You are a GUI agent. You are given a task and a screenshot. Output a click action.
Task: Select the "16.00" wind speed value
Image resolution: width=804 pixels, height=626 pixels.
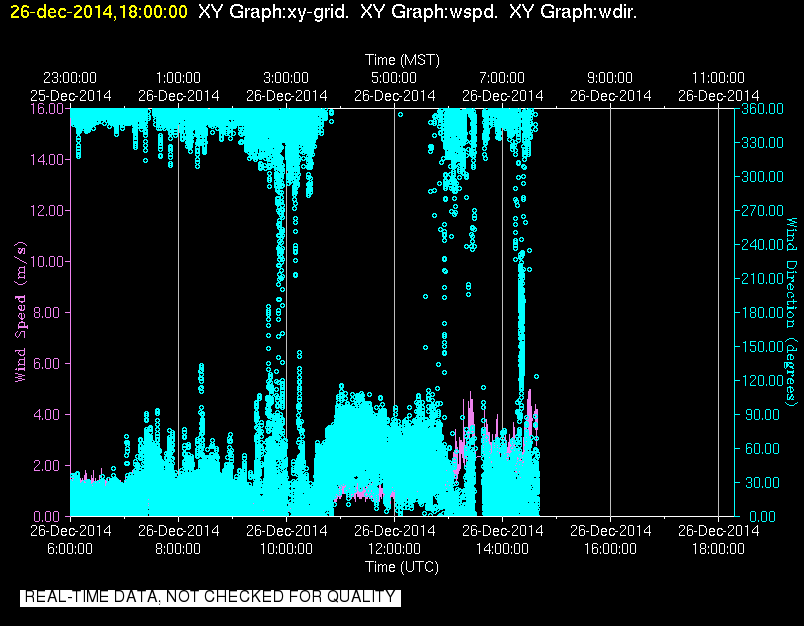(47, 109)
